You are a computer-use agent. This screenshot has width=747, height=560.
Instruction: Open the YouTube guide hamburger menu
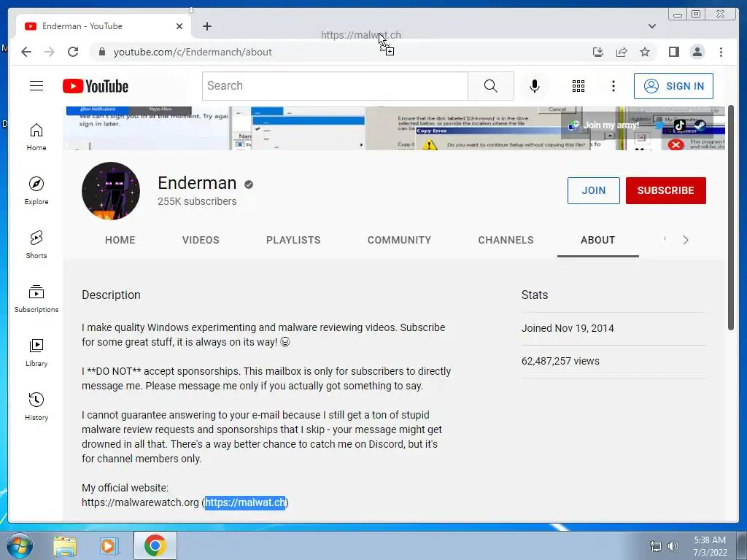[36, 86]
